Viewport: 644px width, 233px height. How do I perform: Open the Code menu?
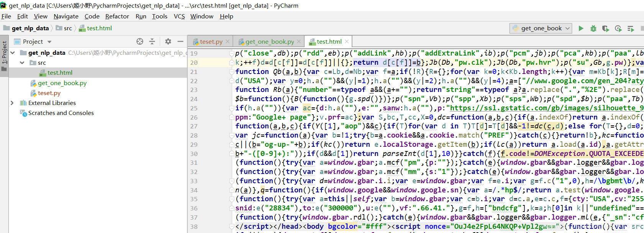[92, 16]
